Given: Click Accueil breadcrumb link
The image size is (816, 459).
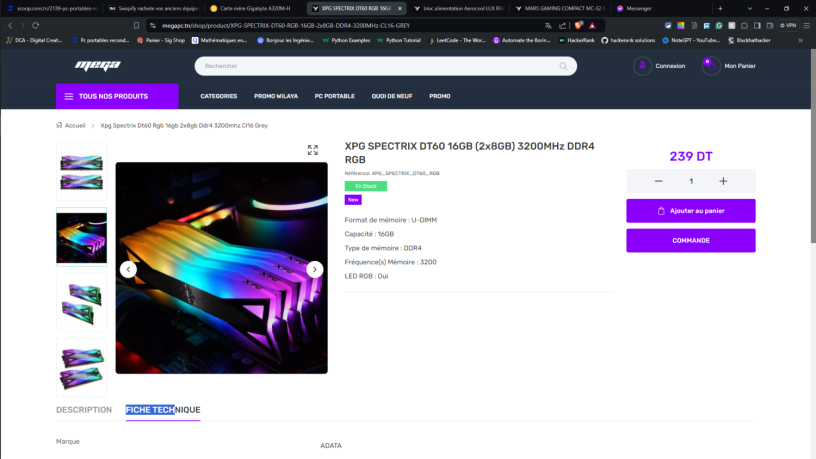Looking at the screenshot, I should pos(75,125).
